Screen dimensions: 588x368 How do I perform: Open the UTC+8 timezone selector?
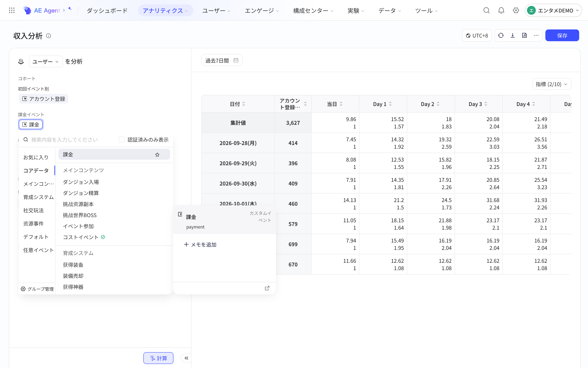click(477, 36)
